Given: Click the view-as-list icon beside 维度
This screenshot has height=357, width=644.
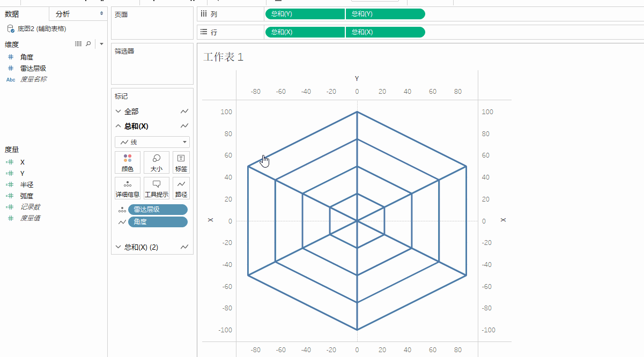Looking at the screenshot, I should [x=78, y=44].
